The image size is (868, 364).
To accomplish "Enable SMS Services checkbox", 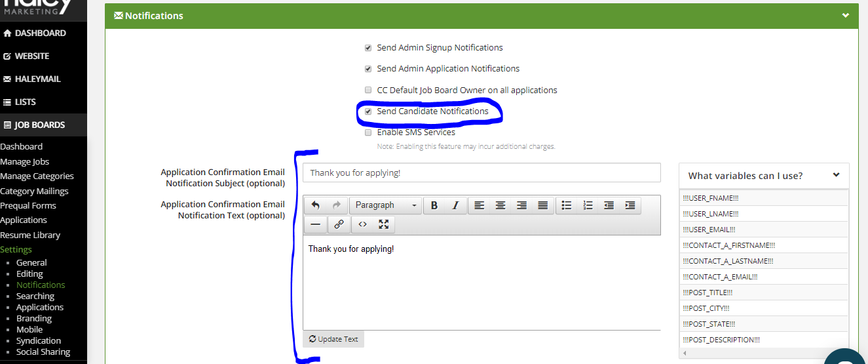I will tap(368, 132).
